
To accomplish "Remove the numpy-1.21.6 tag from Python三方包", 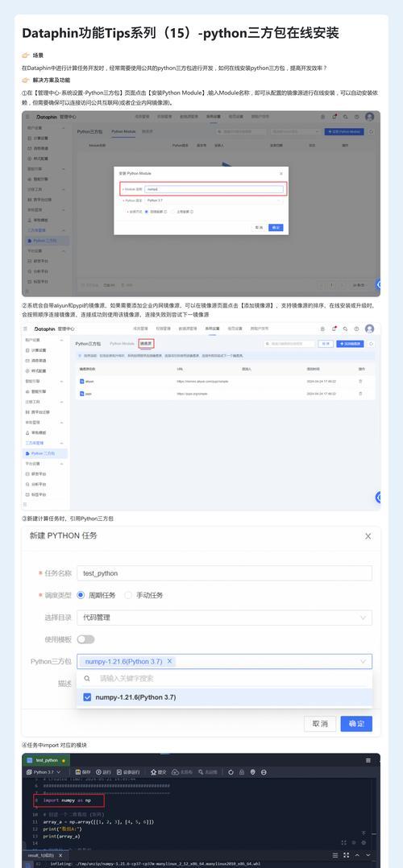I will [169, 662].
